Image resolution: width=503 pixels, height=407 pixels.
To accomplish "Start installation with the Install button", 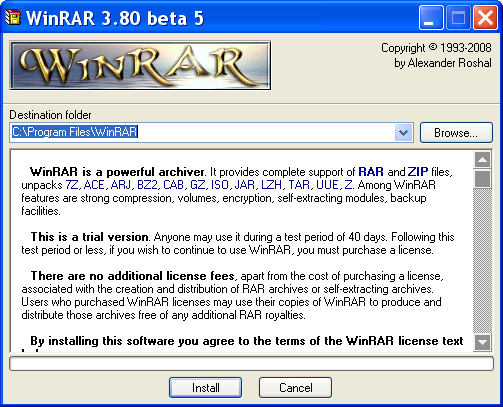I will 205,388.
